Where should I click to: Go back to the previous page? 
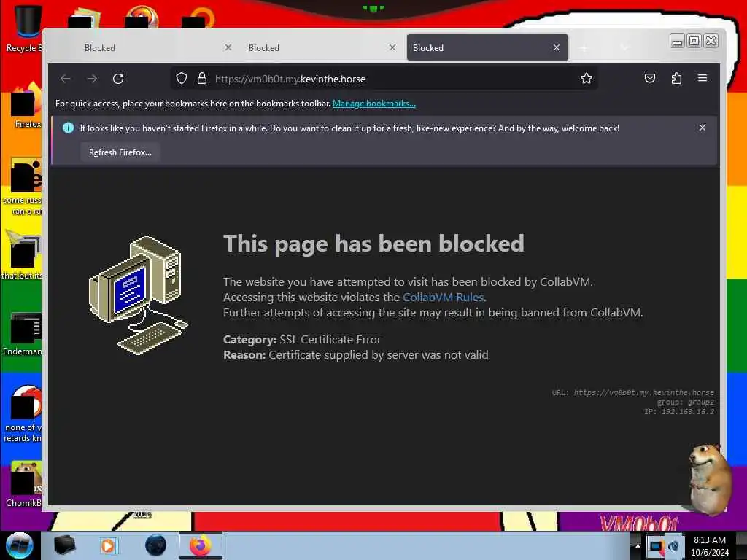[66, 79]
